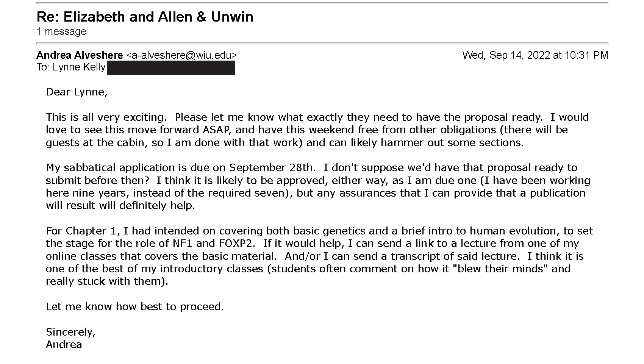Click the recipient name Lynne Kelly

point(79,67)
